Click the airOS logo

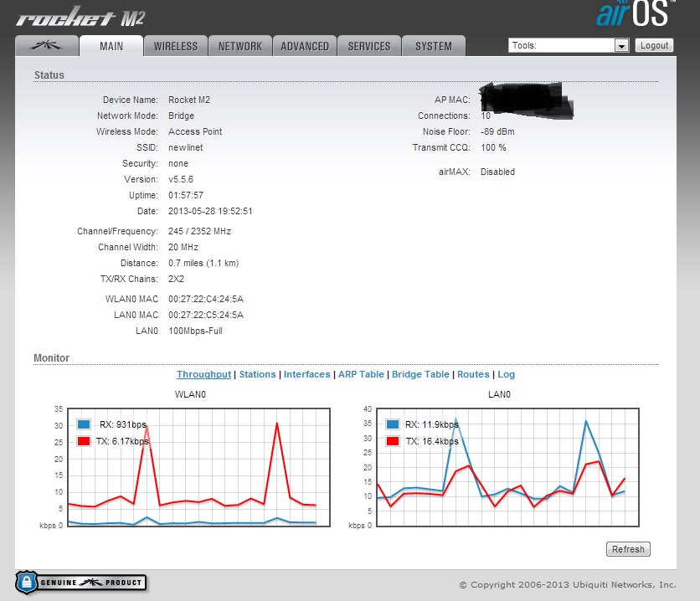click(x=635, y=14)
